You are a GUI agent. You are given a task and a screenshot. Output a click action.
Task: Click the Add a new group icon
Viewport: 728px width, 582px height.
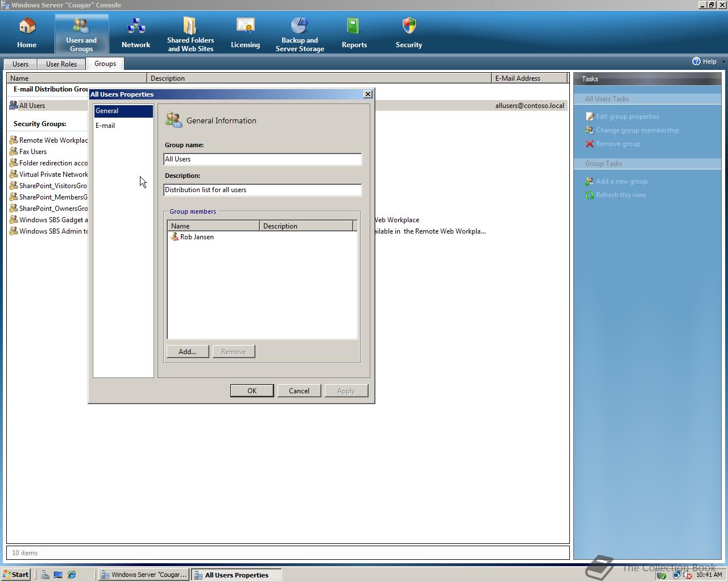pos(589,181)
